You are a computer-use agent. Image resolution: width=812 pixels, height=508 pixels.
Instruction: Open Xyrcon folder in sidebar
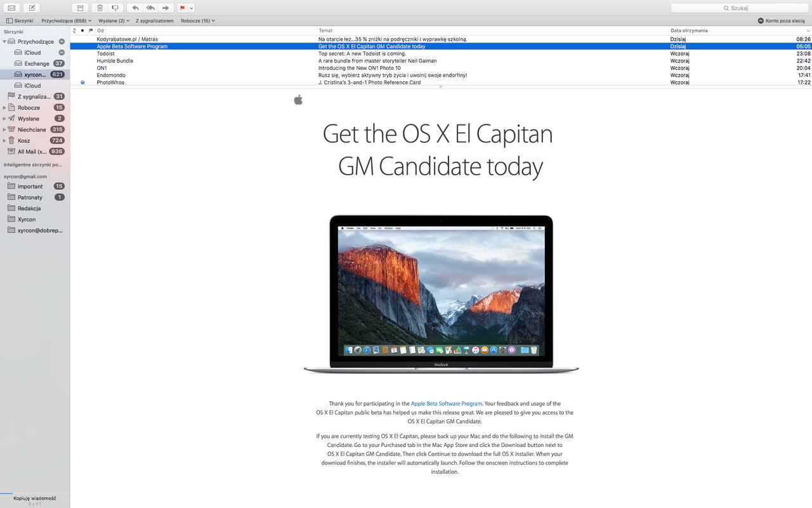[x=35, y=219]
